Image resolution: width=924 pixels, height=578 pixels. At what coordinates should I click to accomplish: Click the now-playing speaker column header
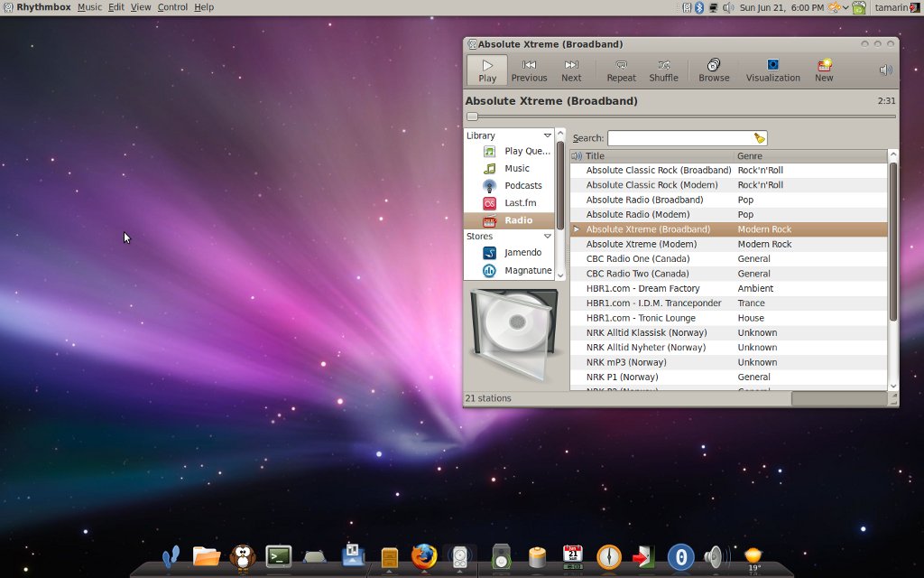[x=577, y=155]
